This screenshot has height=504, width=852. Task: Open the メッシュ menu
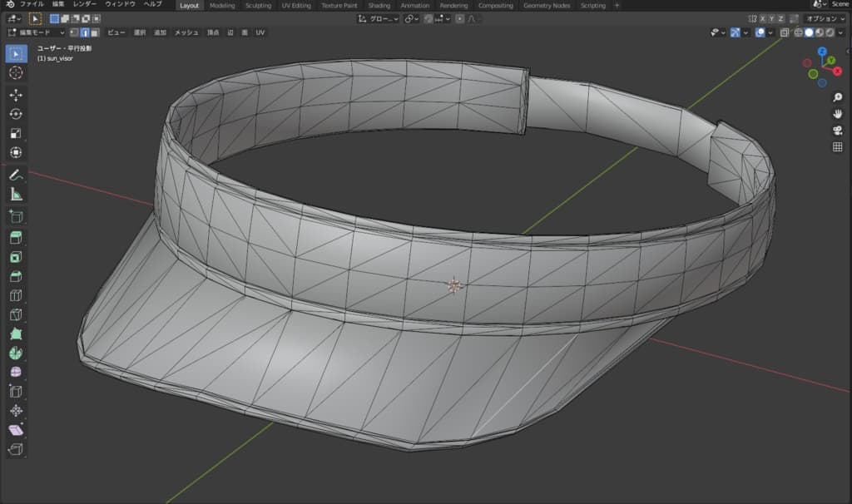pos(186,32)
